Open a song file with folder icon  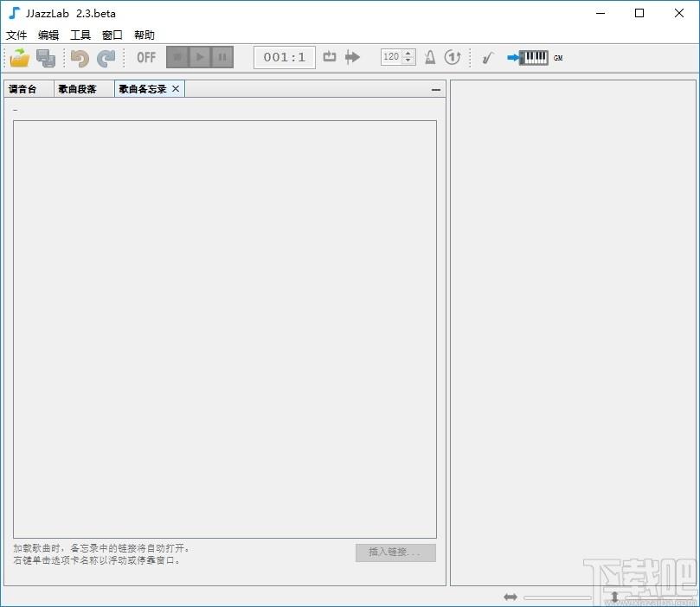coord(19,58)
